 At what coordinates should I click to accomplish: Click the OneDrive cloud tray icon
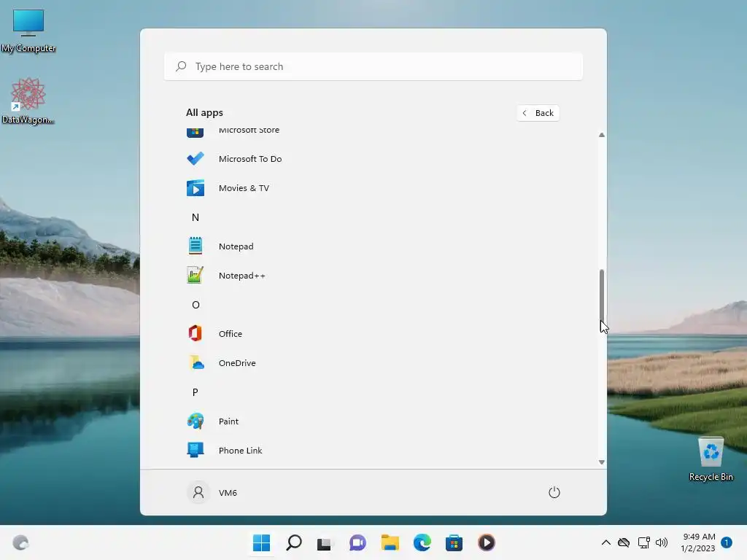(624, 542)
